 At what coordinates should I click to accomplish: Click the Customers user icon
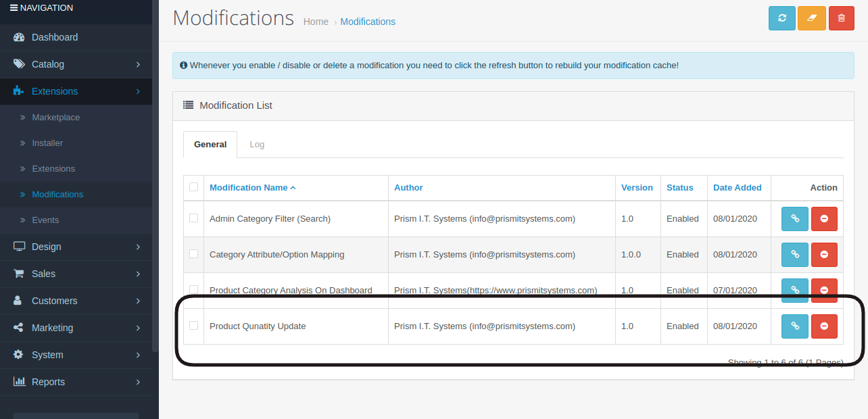[x=18, y=301]
